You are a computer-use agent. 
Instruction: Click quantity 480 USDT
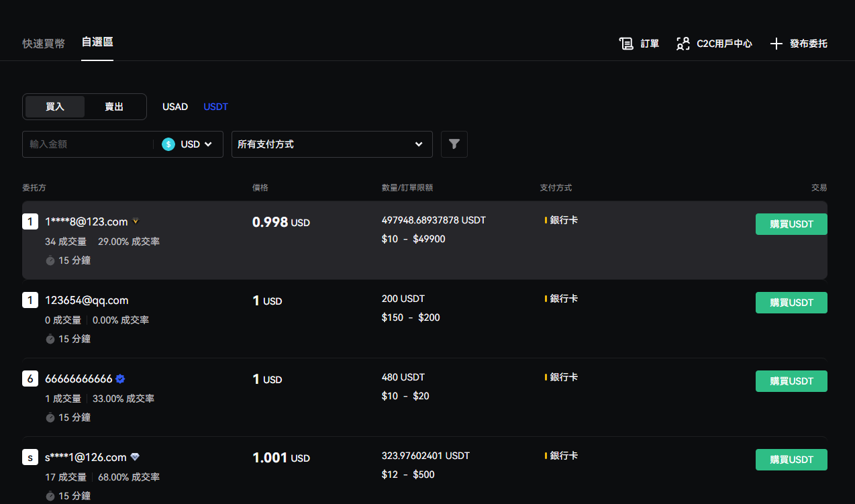point(403,377)
